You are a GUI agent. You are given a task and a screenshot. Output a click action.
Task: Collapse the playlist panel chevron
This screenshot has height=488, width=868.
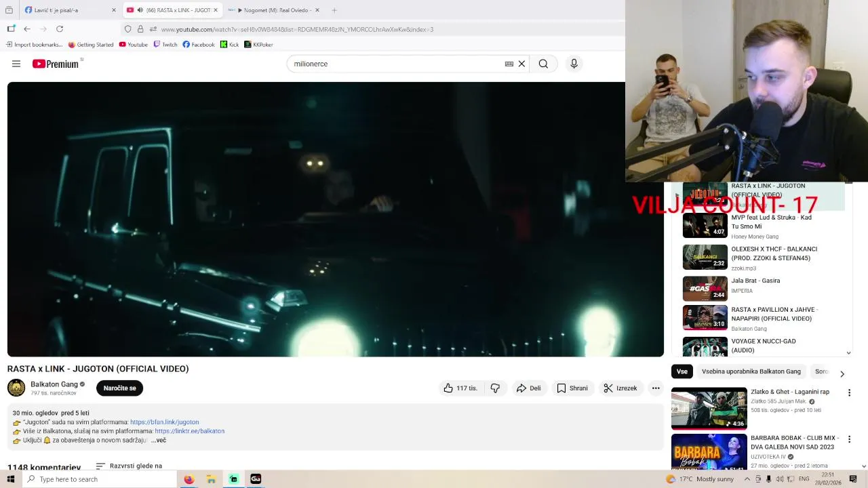click(848, 352)
